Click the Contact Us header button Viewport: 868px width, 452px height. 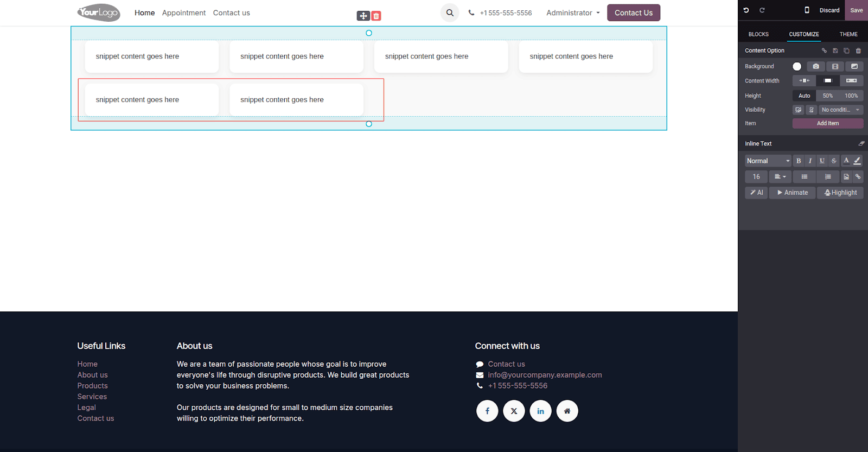634,12
